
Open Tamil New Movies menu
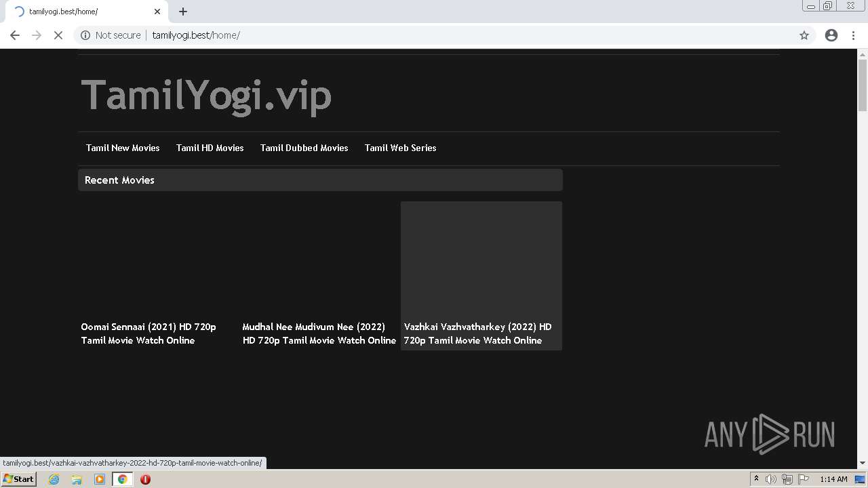[123, 148]
